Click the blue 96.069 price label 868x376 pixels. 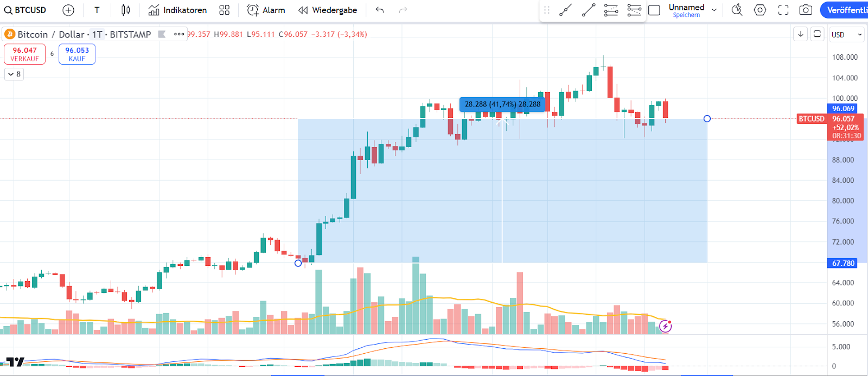843,109
